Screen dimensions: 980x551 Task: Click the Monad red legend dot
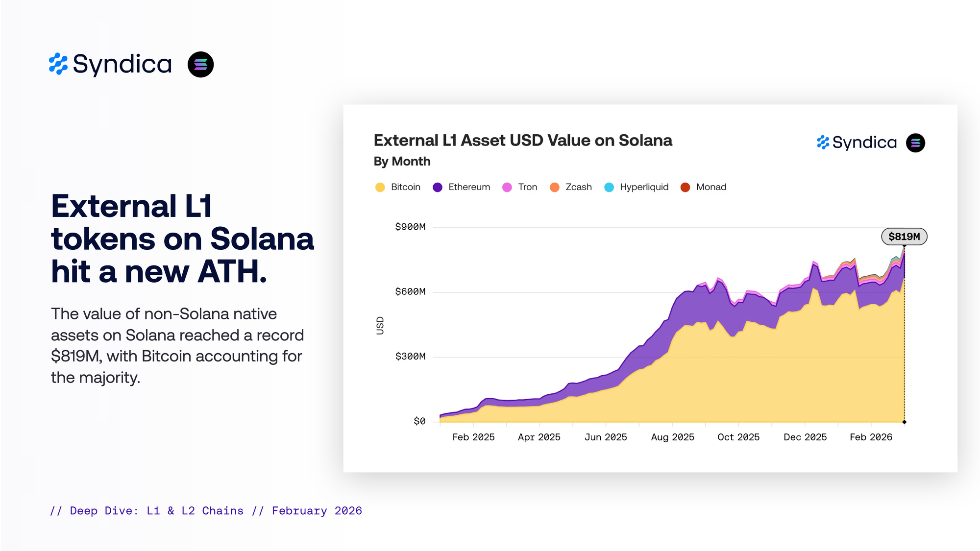click(685, 187)
